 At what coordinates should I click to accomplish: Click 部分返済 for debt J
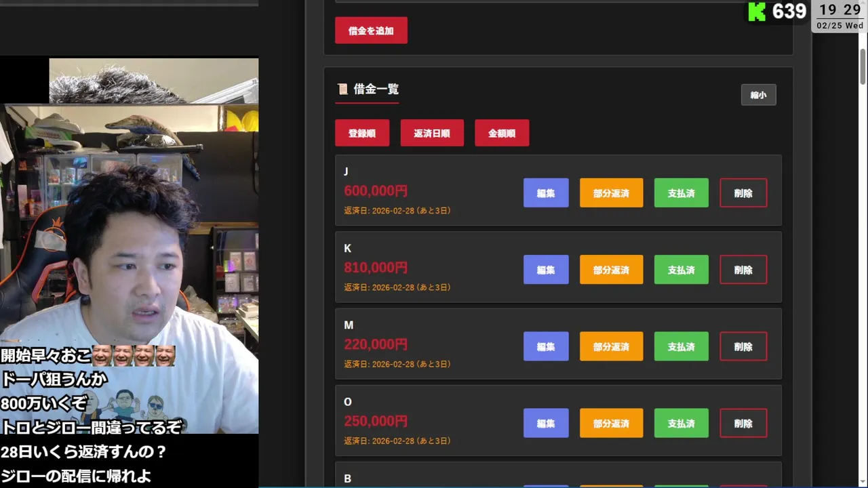click(611, 193)
